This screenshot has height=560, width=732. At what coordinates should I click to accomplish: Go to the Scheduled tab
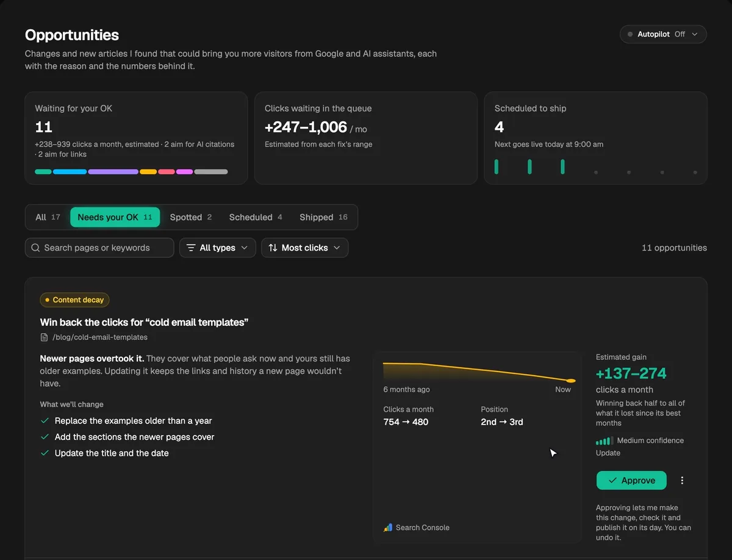(x=256, y=217)
